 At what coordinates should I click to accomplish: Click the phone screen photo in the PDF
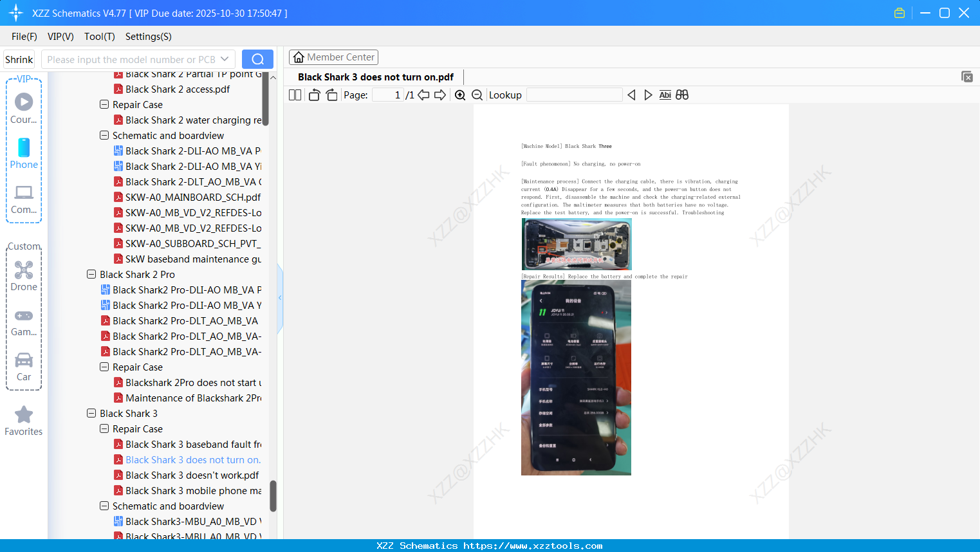pos(576,378)
